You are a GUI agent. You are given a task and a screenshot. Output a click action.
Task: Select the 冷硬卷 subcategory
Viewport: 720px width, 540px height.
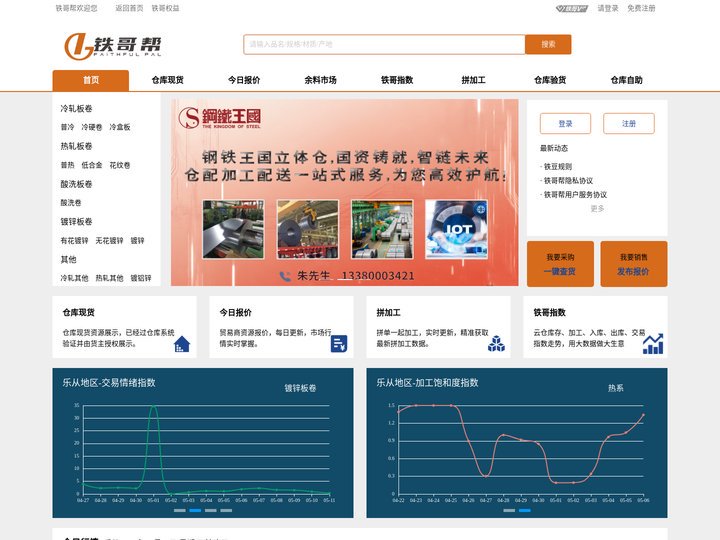click(92, 127)
